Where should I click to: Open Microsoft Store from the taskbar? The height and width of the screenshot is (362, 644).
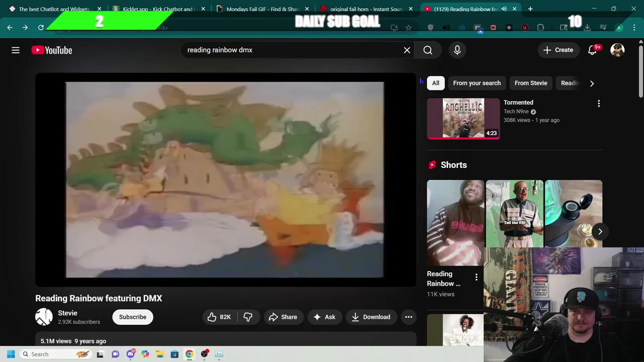(175, 354)
